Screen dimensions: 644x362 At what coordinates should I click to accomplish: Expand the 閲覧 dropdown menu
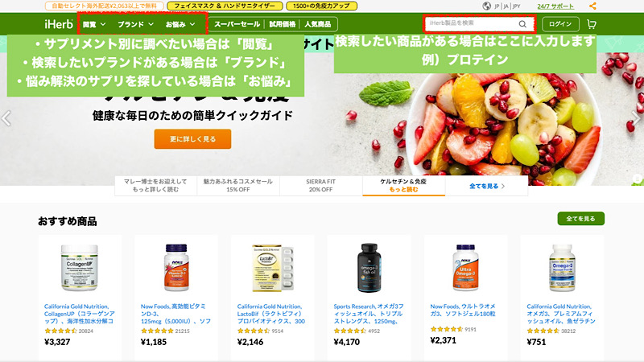tap(94, 24)
